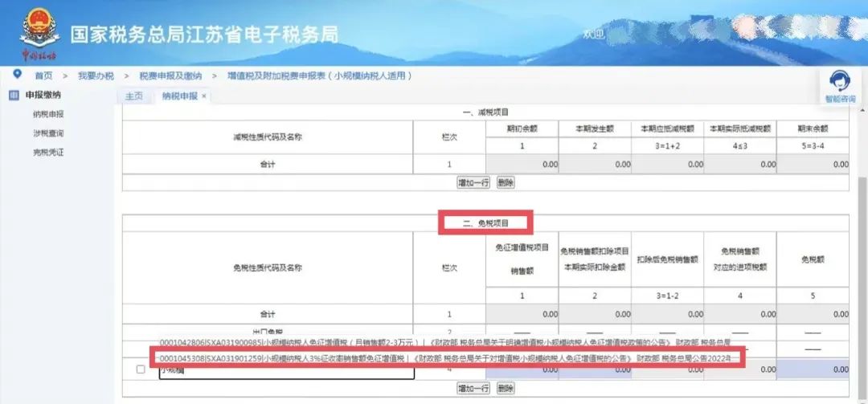Select 完税凭证 in the left sidebar
This screenshot has width=868, height=404.
48,152
